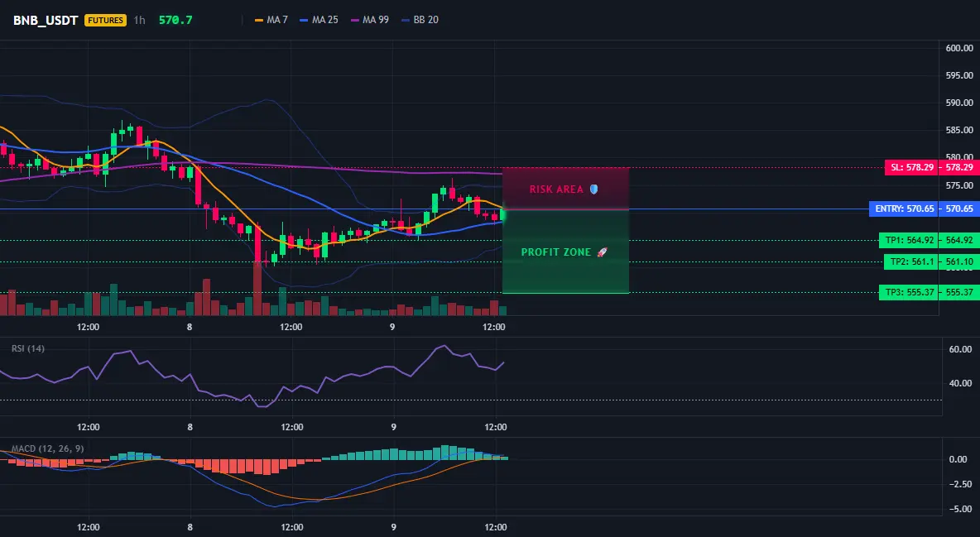Click the SL: 578.29 stop loss label
Screen dimensions: 980x537
912,167
